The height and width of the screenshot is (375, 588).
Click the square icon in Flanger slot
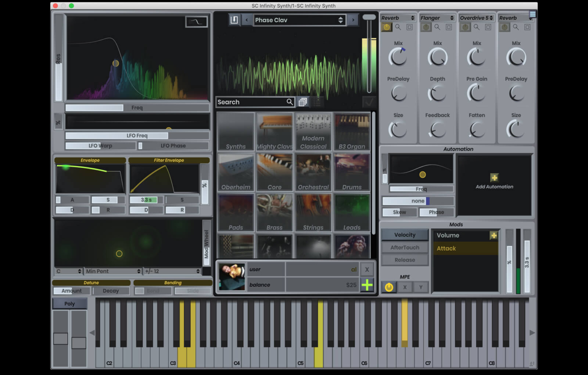(449, 27)
